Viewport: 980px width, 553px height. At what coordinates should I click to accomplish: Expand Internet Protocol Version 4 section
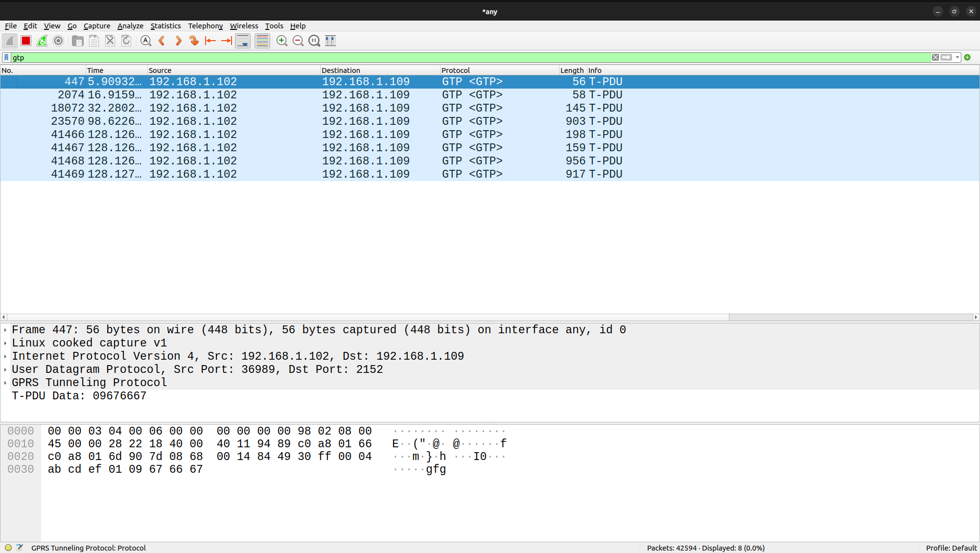pos(5,357)
